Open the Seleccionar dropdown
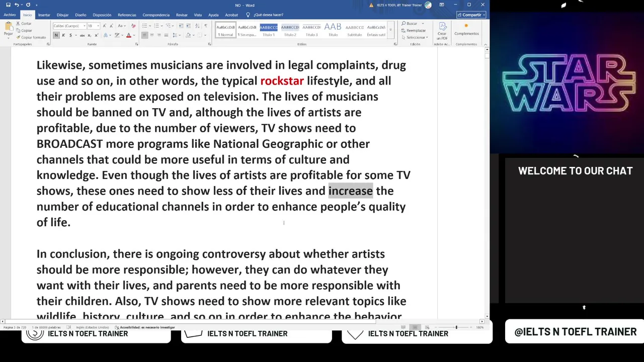The image size is (644, 362). tap(416, 37)
